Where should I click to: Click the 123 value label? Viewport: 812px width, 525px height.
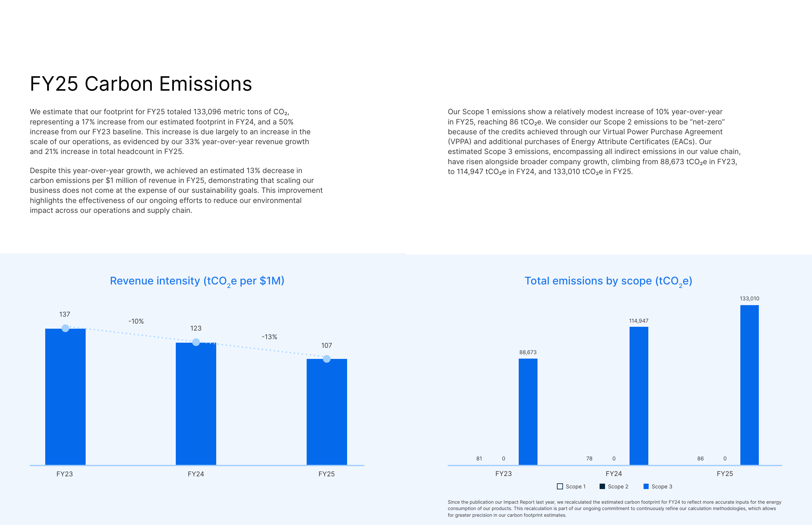(196, 328)
